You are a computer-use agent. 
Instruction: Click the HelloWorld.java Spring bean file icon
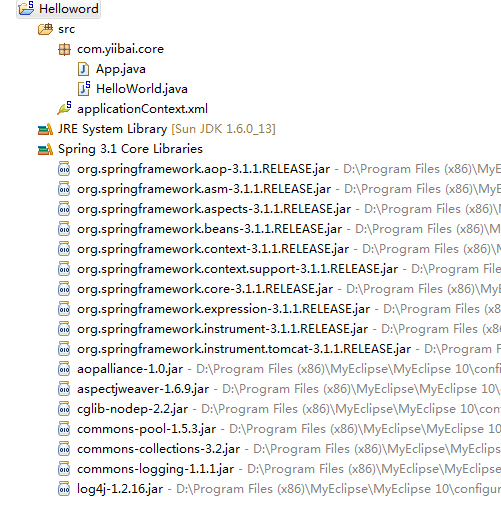coord(84,89)
